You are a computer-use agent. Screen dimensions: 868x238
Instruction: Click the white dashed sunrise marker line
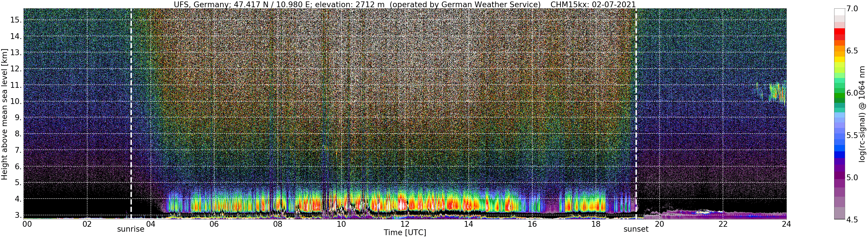coord(131,114)
